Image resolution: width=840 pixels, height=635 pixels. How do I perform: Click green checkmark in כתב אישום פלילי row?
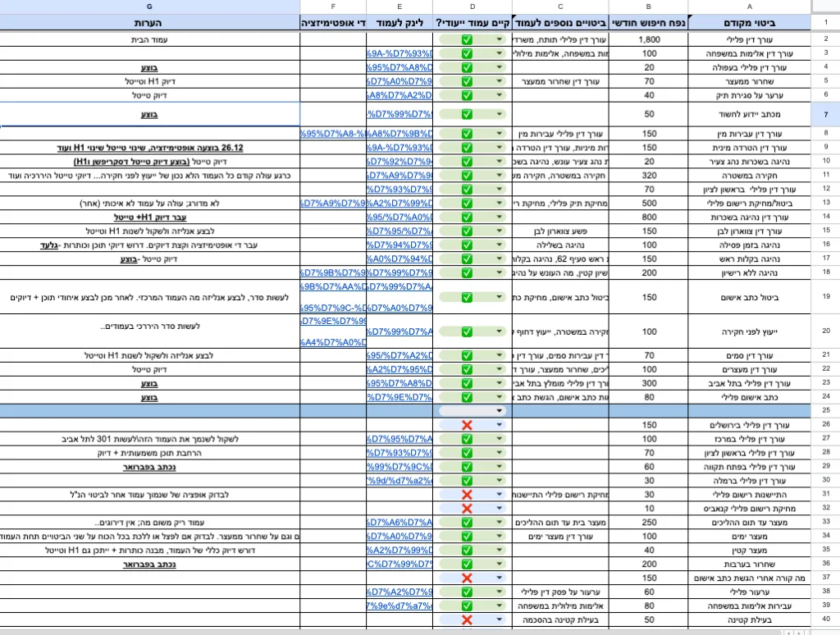pyautogui.click(x=467, y=398)
